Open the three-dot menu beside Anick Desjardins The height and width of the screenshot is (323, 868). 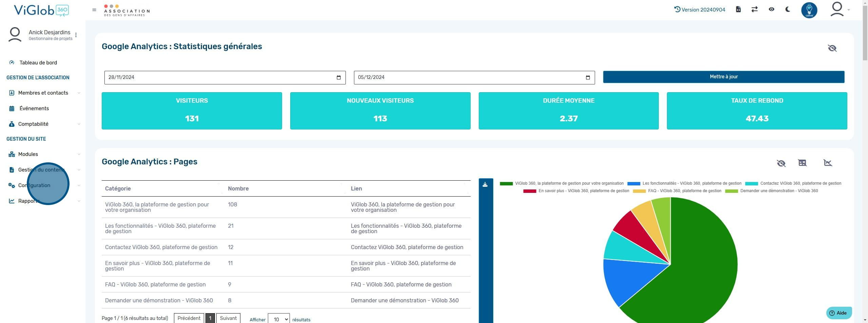click(76, 35)
